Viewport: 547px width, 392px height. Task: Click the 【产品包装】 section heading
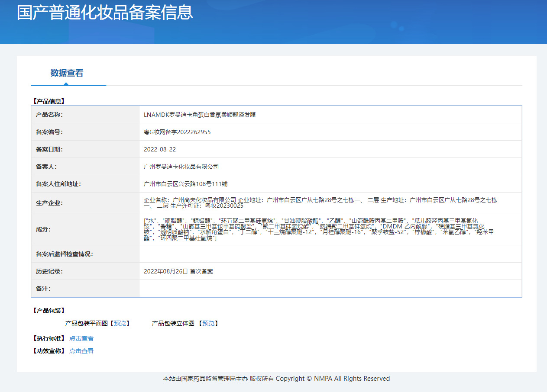[x=49, y=311]
